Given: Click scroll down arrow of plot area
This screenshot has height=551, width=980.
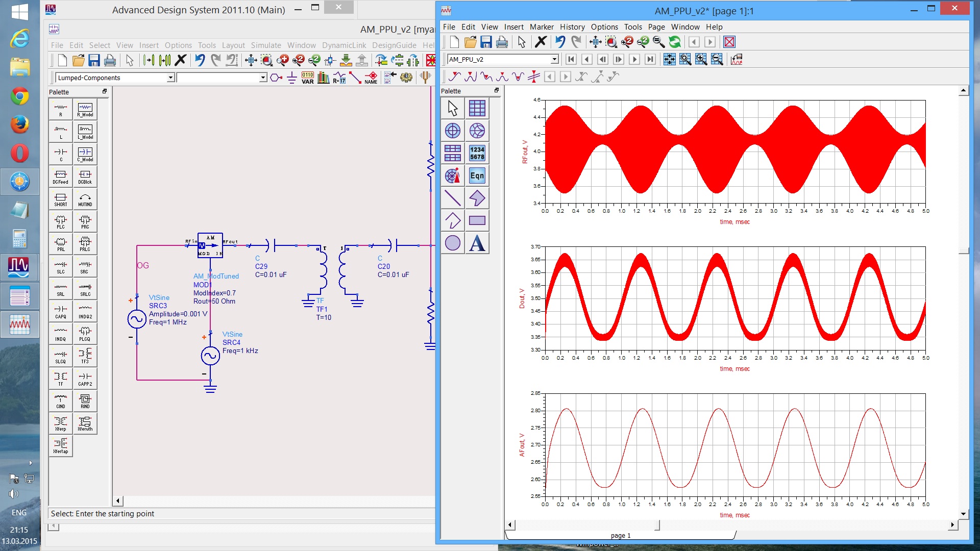Looking at the screenshot, I should point(963,514).
